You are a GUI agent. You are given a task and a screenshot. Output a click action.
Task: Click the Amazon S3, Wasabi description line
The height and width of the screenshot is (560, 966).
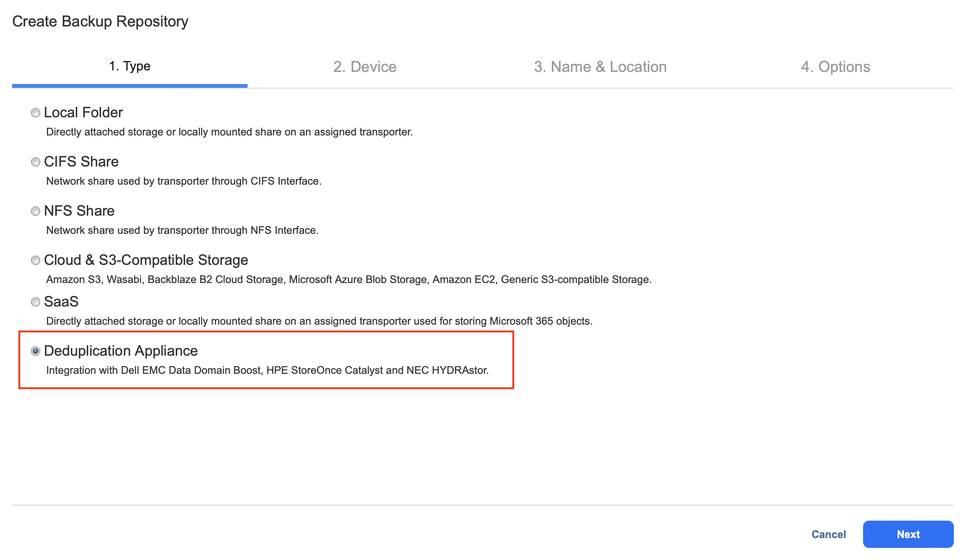pos(349,279)
